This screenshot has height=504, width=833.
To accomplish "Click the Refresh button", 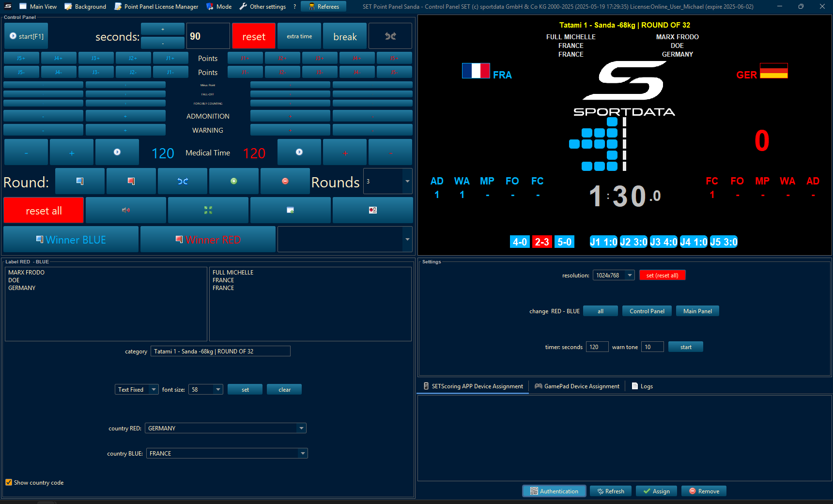I will [x=611, y=491].
